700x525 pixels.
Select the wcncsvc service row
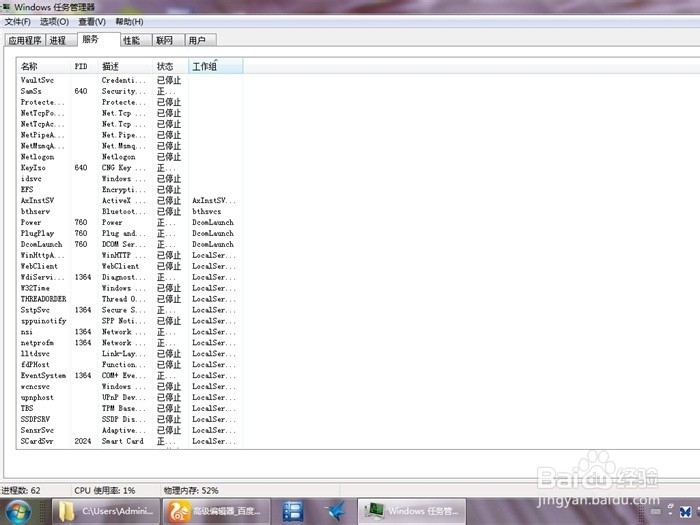click(130, 386)
